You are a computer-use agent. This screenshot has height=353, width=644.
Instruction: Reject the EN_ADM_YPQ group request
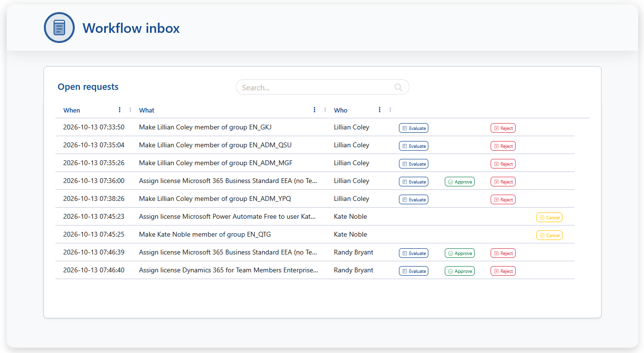[503, 199]
